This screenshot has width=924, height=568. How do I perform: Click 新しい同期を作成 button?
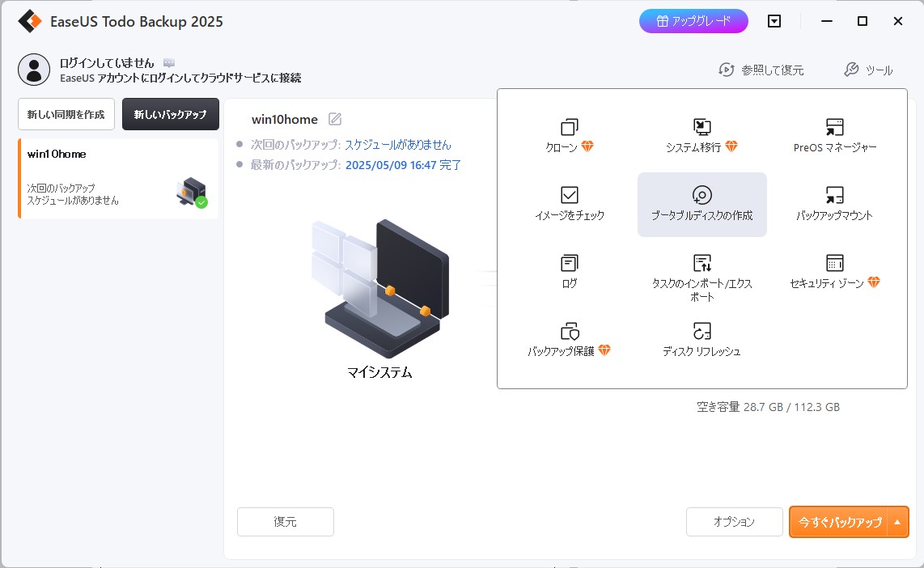tap(66, 114)
